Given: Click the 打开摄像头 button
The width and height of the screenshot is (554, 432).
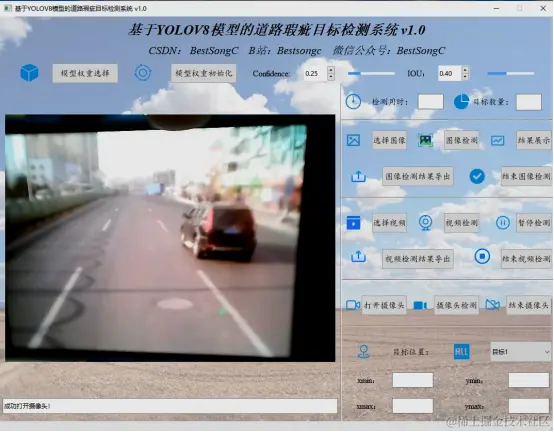Looking at the screenshot, I should click(x=384, y=305).
